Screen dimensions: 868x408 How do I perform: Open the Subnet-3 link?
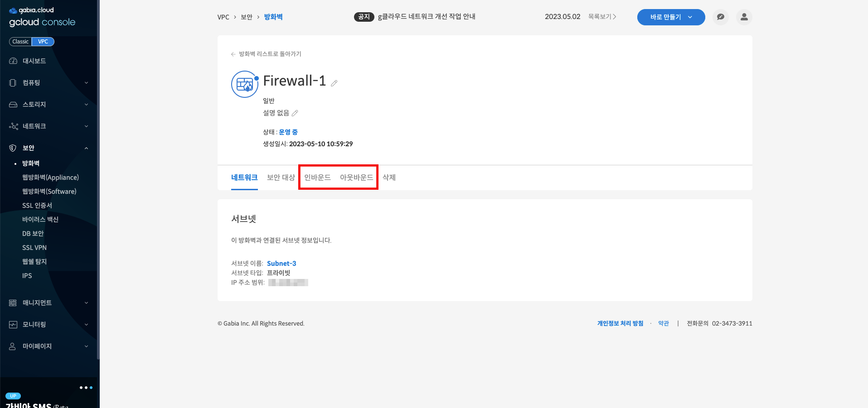[281, 264]
